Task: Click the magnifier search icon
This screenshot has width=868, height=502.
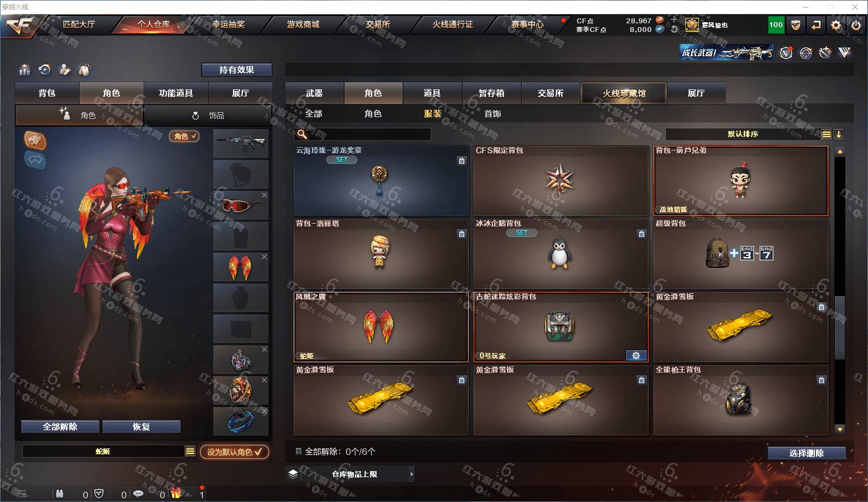Action: click(302, 134)
